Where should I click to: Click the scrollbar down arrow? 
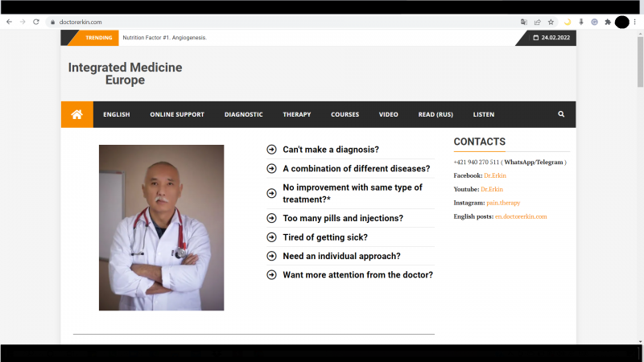(x=640, y=341)
